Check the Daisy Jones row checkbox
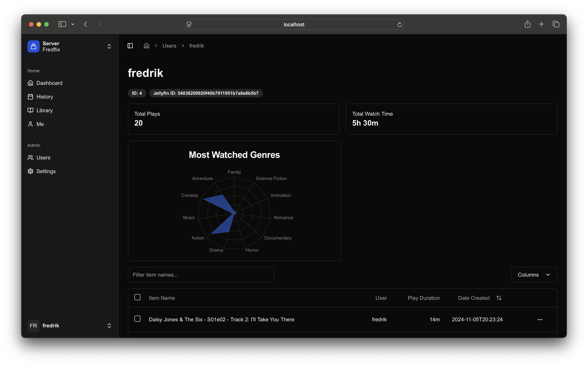The height and width of the screenshot is (366, 588). coord(137,319)
